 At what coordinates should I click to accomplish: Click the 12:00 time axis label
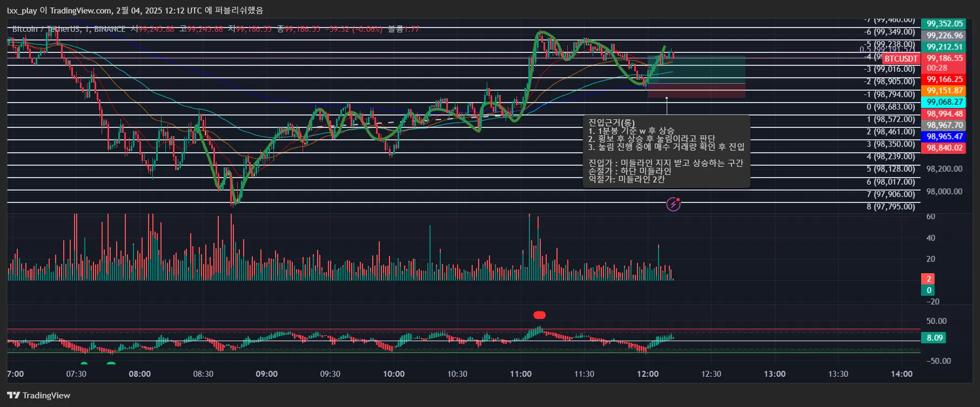click(x=648, y=374)
